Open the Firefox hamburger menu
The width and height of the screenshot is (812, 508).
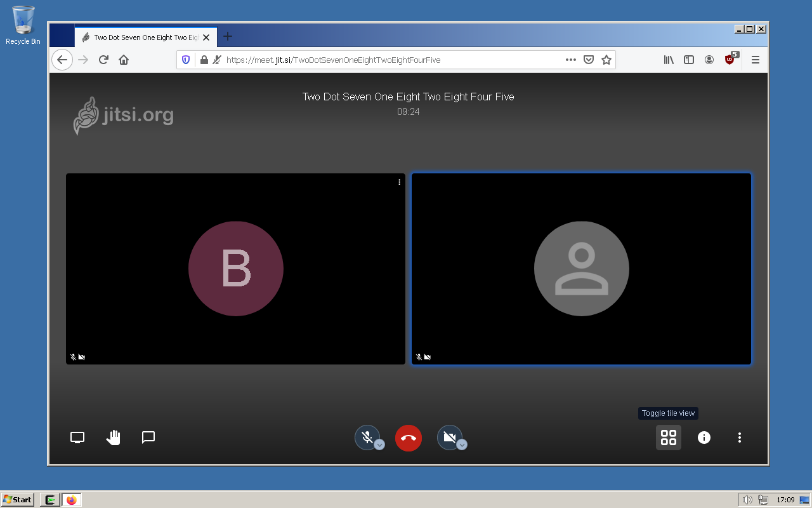(x=756, y=60)
